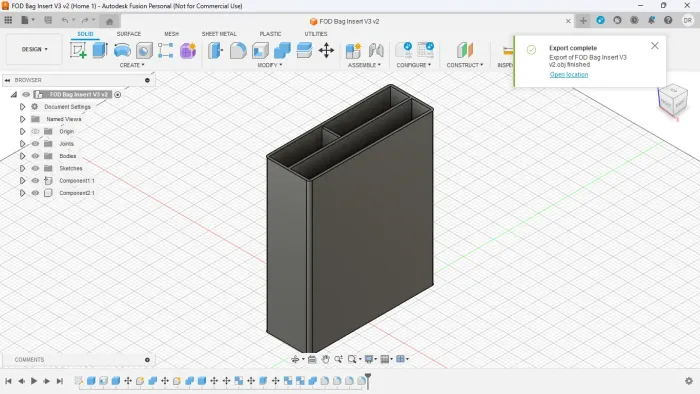
Task: Switch to the MESH tab
Action: (x=171, y=34)
